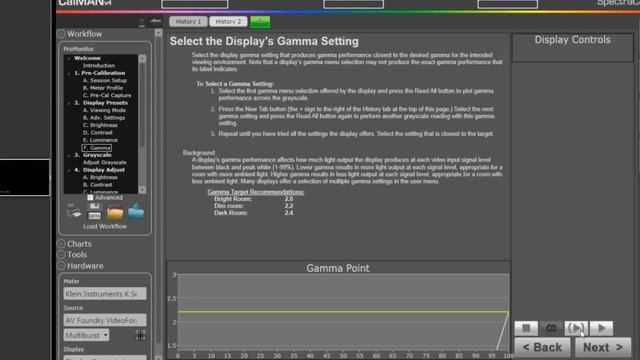
Task: Open 2. Display Presets section
Action: point(101,103)
